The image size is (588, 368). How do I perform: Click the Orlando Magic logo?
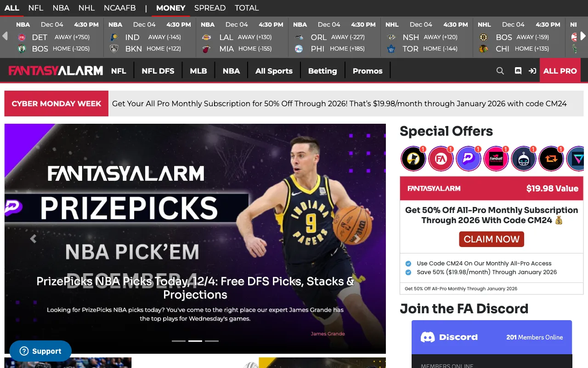pos(299,37)
